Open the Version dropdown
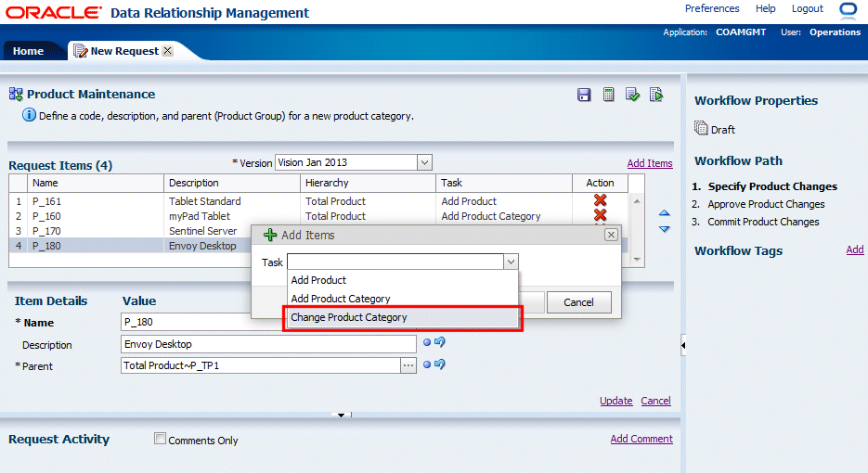The width and height of the screenshot is (868, 473). coord(424,162)
